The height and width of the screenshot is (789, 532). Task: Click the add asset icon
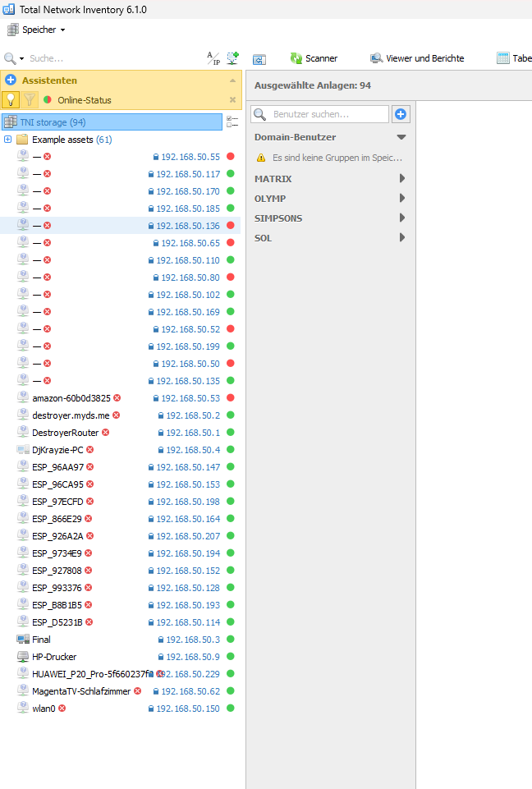tap(232, 58)
